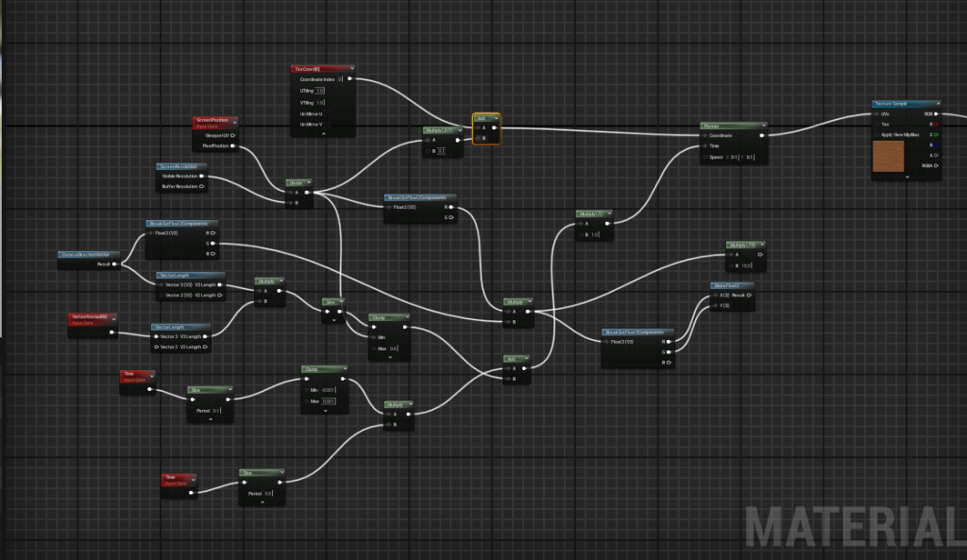Click the Panner node's output pin

762,136
